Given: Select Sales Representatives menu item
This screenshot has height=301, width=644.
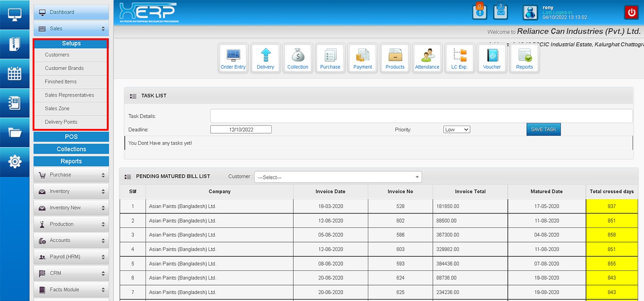Looking at the screenshot, I should (x=70, y=95).
